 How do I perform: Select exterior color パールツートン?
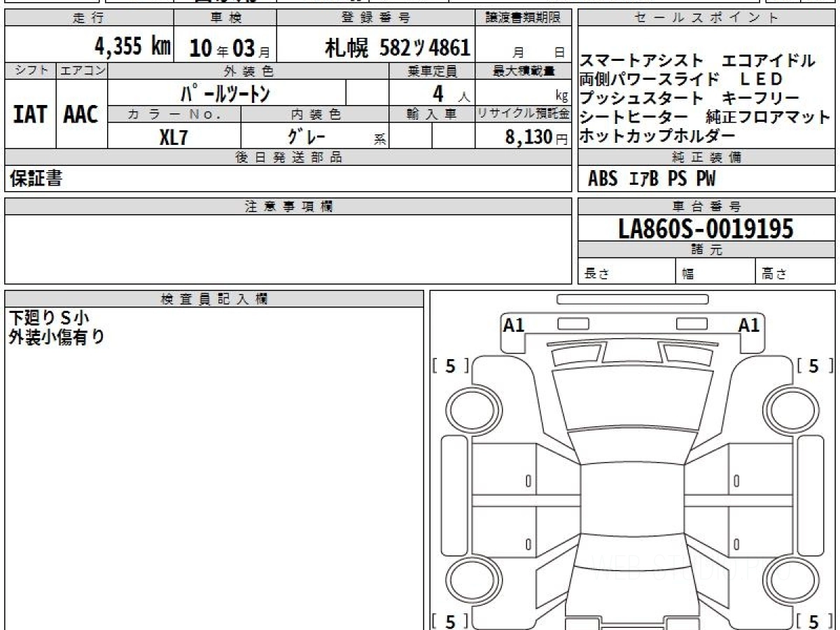(x=225, y=92)
